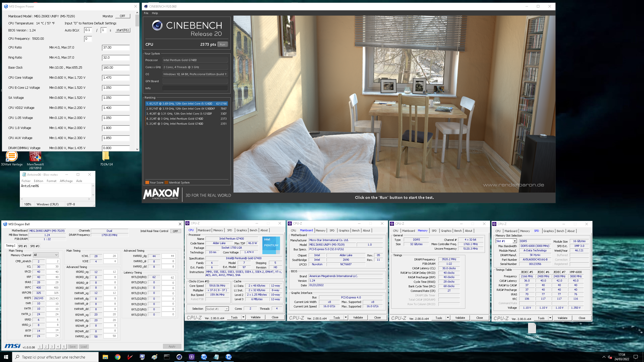This screenshot has height=362, width=644.
Task: Open 3DMark Vantage desktop icon
Action: 12,158
